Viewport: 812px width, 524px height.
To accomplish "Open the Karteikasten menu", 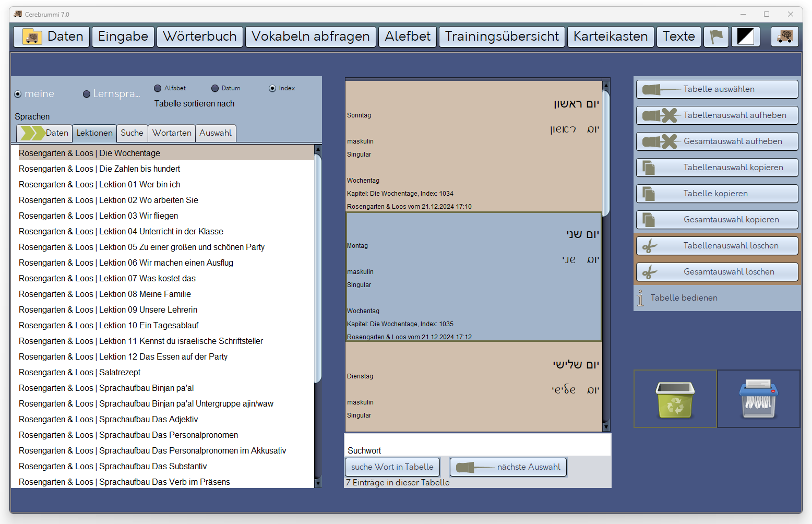I will pos(610,37).
